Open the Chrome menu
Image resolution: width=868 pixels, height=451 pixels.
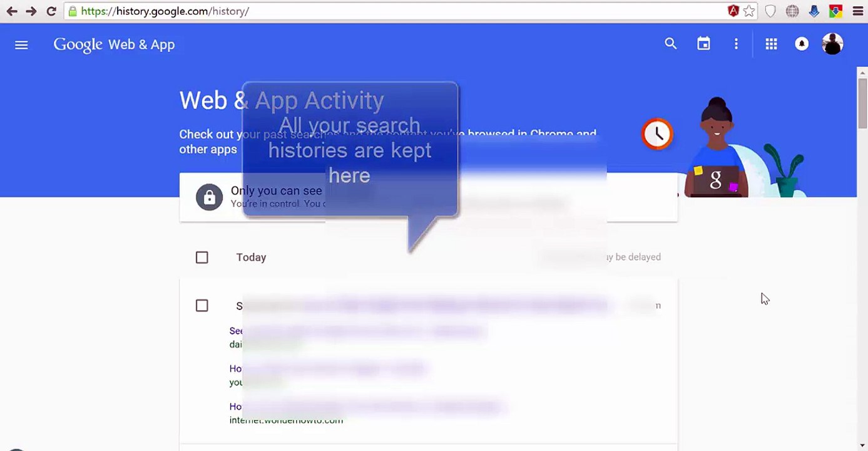click(857, 11)
